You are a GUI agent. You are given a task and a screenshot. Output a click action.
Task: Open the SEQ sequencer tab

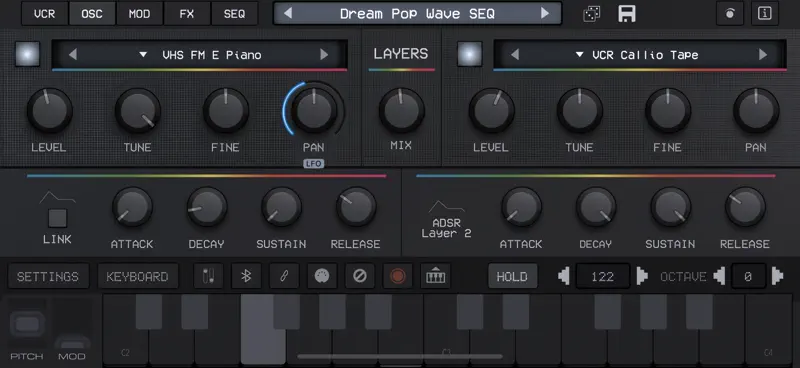click(234, 14)
